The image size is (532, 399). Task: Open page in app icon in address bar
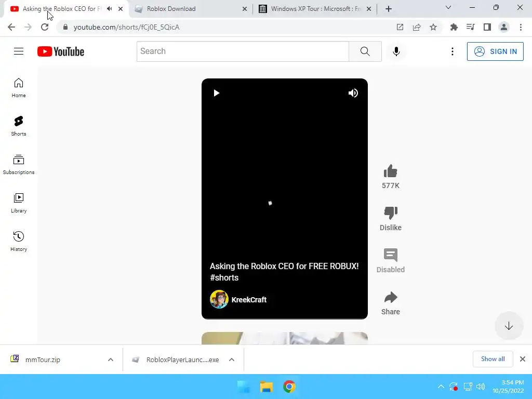point(400,27)
